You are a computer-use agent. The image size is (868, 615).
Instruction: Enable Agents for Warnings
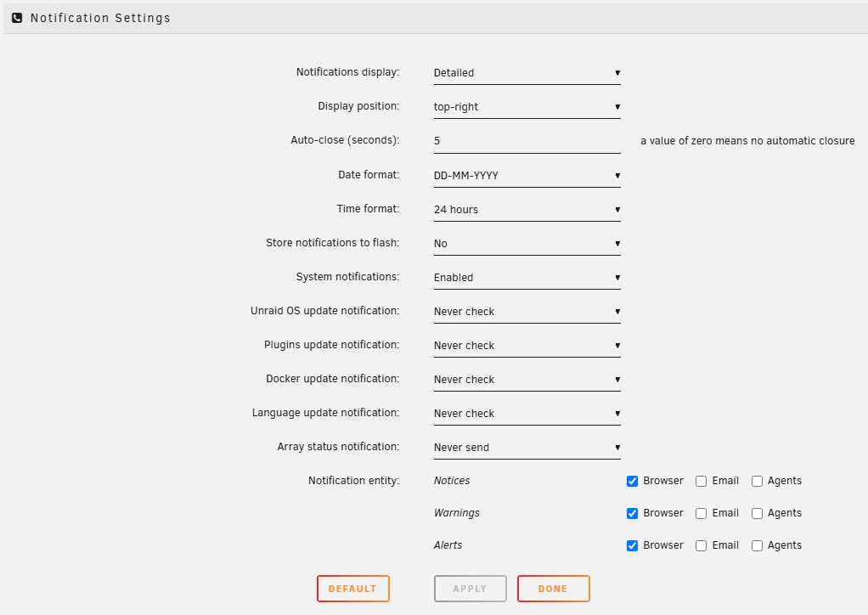pos(757,513)
